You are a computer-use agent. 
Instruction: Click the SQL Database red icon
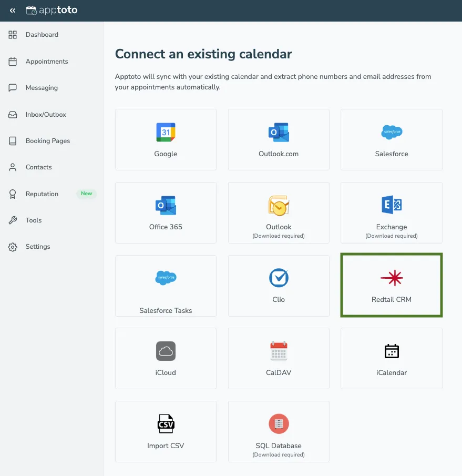[279, 424]
